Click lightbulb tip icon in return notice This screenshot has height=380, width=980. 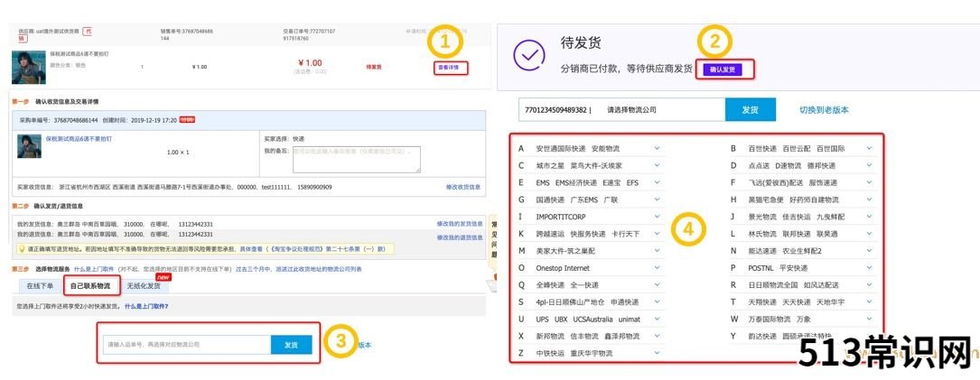22,249
